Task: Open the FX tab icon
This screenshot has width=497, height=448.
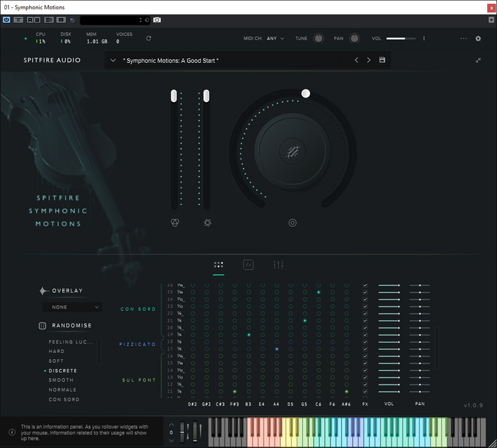Action: [248, 265]
